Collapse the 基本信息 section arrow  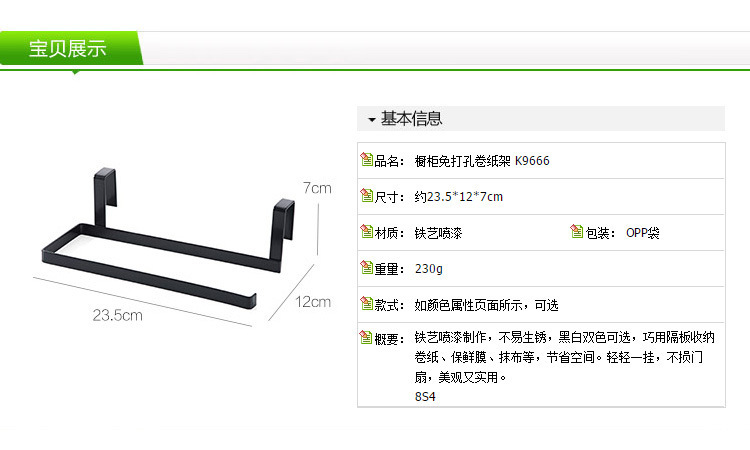pos(372,120)
